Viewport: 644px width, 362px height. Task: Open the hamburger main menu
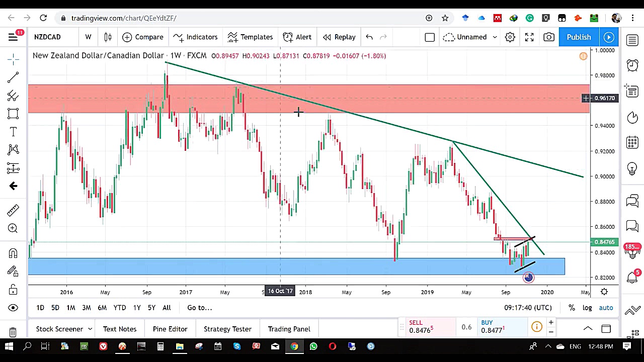[13, 37]
